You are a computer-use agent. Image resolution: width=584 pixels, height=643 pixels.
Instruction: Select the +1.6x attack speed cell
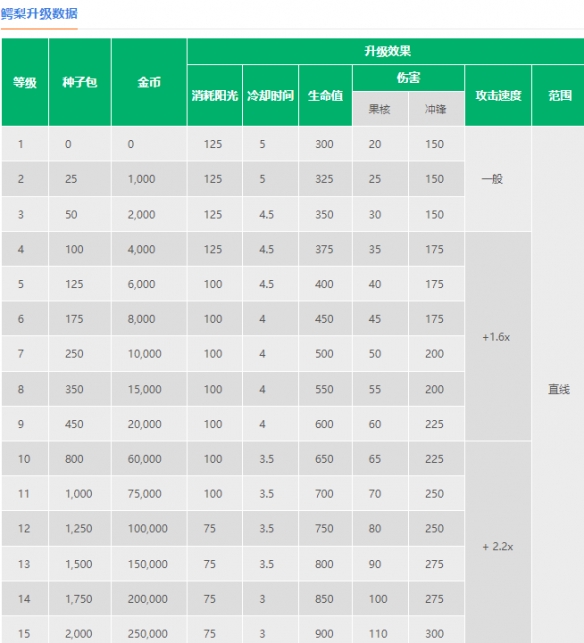coord(498,337)
